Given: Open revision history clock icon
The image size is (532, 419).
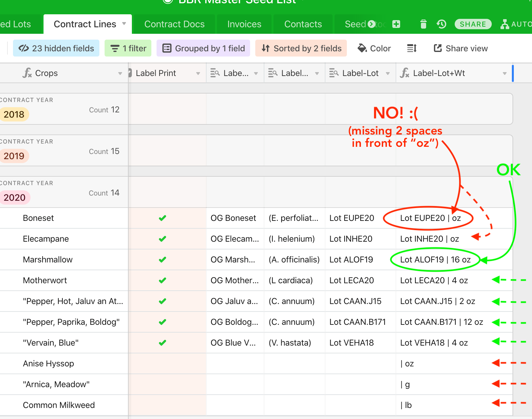Looking at the screenshot, I should tap(441, 24).
